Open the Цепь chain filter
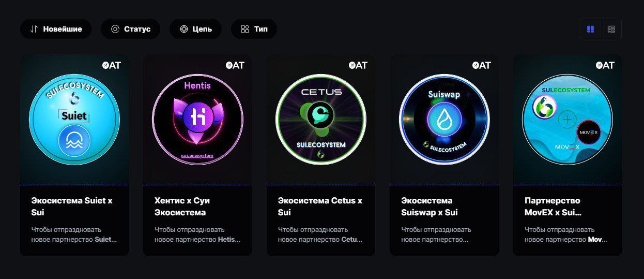The image size is (644, 279). pos(195,29)
